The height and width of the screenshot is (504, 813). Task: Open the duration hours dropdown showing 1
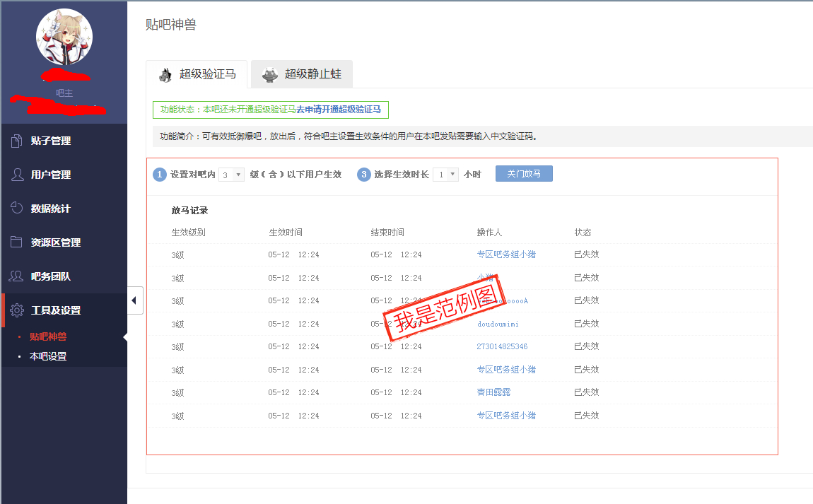coord(446,174)
